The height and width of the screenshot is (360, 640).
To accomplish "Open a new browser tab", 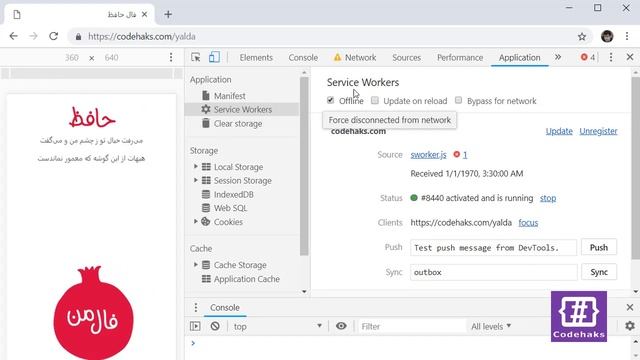I will pyautogui.click(x=168, y=15).
